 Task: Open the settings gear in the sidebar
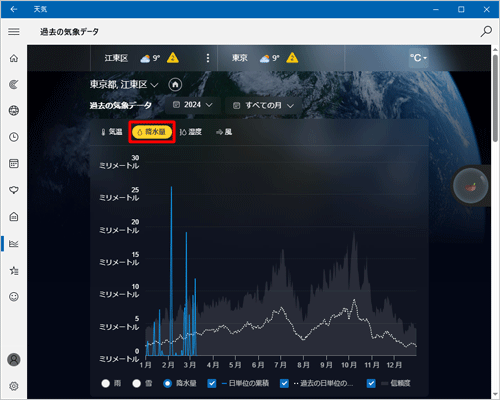point(14,386)
